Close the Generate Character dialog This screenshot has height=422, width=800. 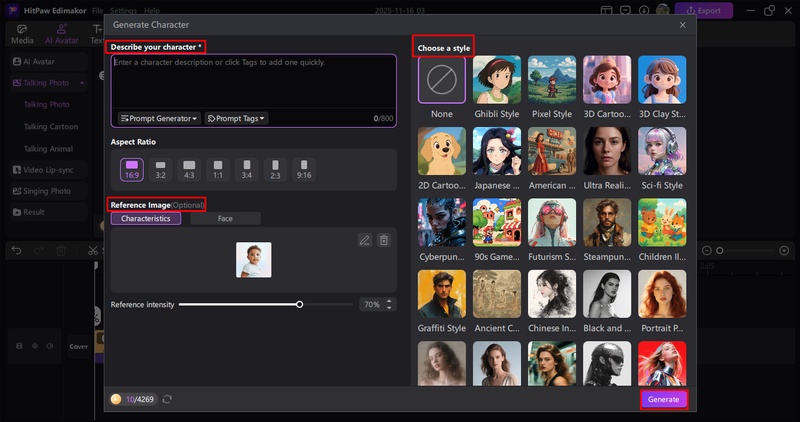[x=683, y=25]
